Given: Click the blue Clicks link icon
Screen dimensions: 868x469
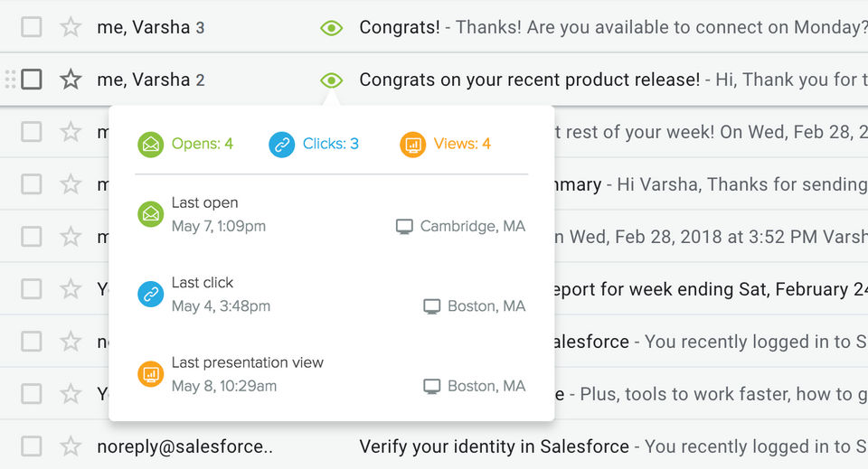Looking at the screenshot, I should 282,144.
